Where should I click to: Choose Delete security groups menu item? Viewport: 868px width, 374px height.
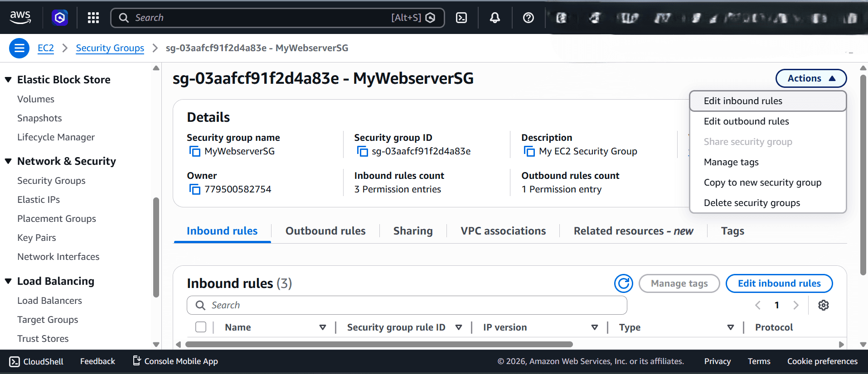[768, 203]
